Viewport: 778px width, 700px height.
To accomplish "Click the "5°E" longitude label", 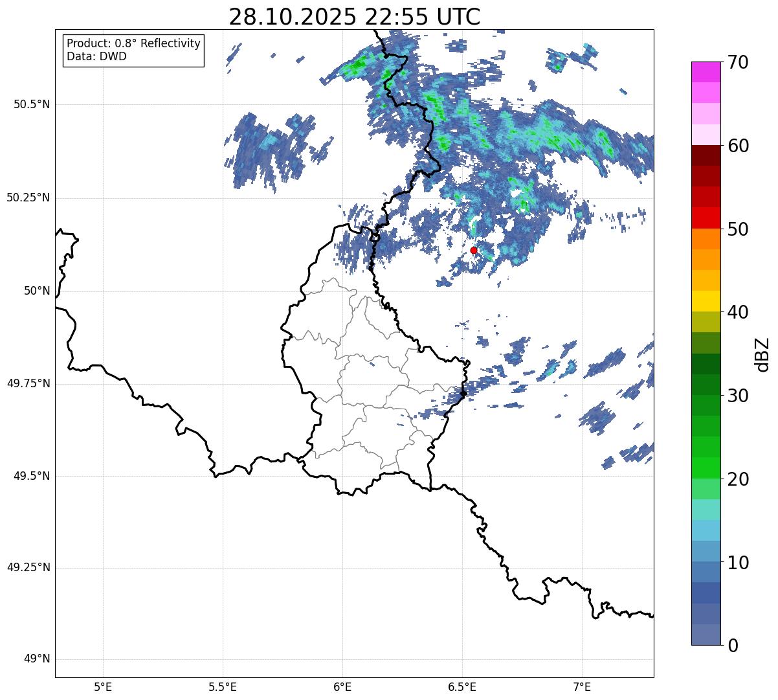I will (x=103, y=687).
